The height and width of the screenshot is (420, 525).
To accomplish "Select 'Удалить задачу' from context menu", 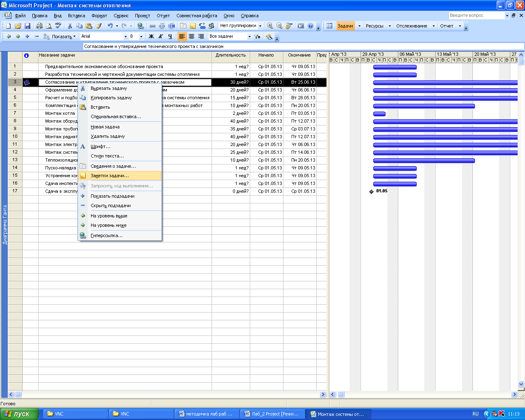I will [x=120, y=136].
